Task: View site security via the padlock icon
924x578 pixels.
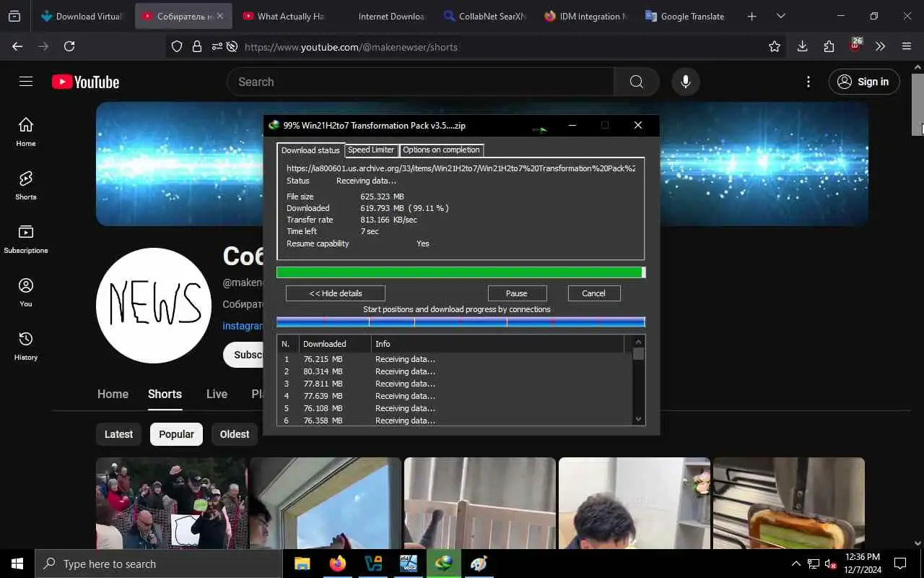Action: tap(196, 46)
